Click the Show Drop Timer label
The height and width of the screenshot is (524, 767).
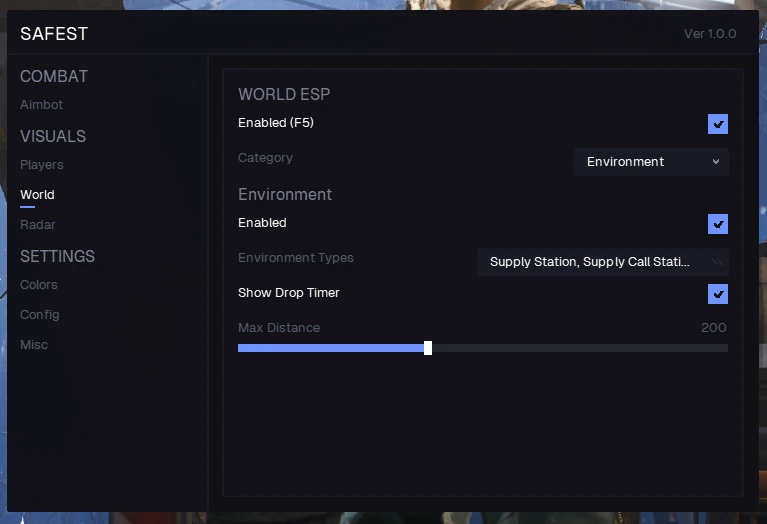click(289, 293)
